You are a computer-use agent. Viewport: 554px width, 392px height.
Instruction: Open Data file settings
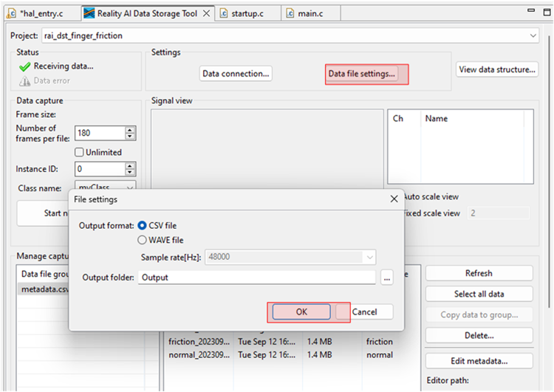tap(362, 74)
